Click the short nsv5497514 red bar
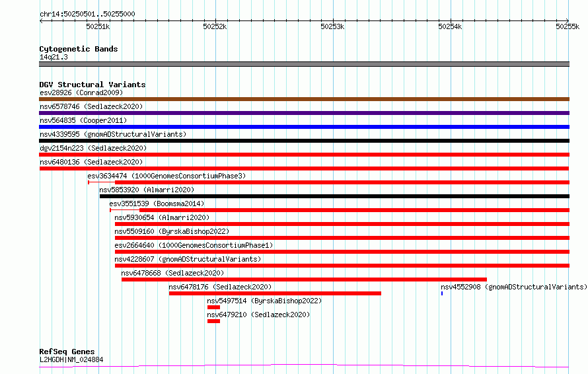Image resolution: width=588 pixels, height=374 pixels. (x=214, y=307)
